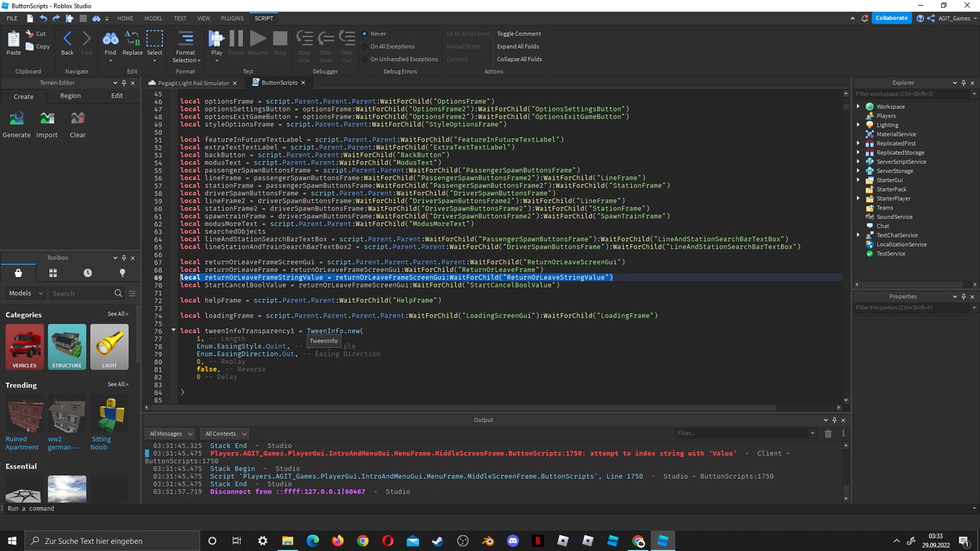
Task: Click the Collaborate button
Action: pos(891,17)
